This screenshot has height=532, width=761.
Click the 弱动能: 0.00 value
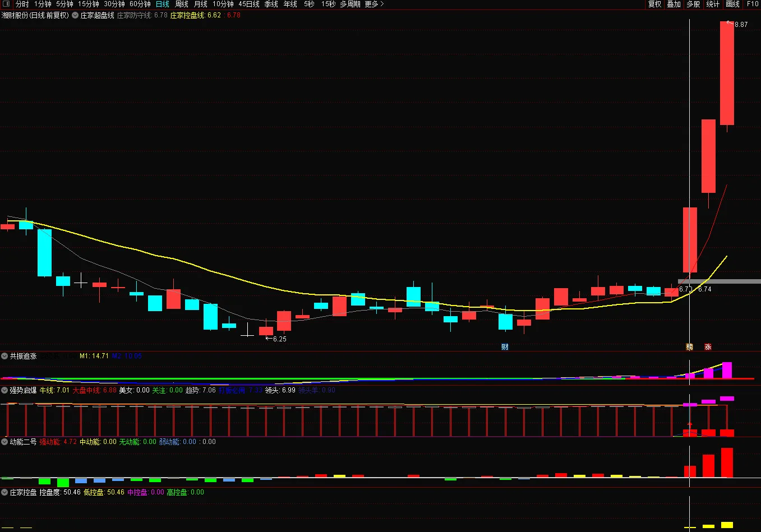click(x=178, y=442)
